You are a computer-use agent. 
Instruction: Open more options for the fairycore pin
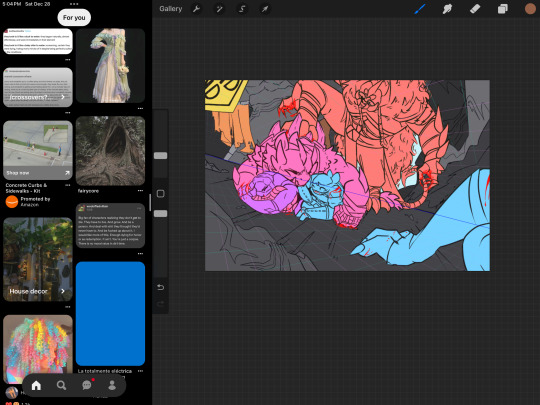140,190
